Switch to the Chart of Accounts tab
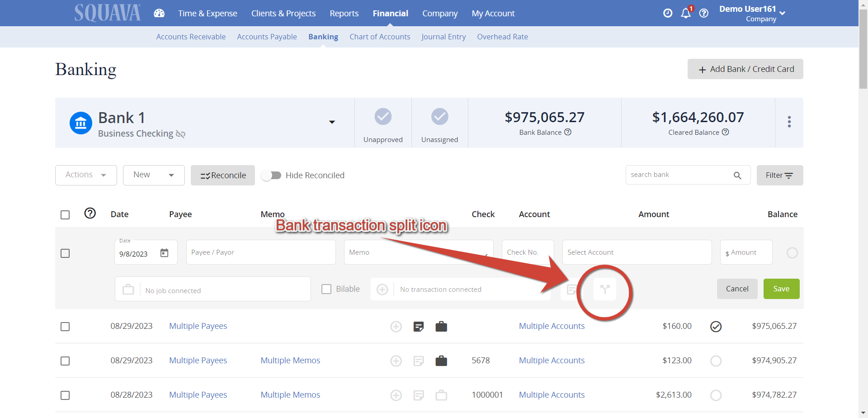The image size is (868, 418). [x=380, y=37]
